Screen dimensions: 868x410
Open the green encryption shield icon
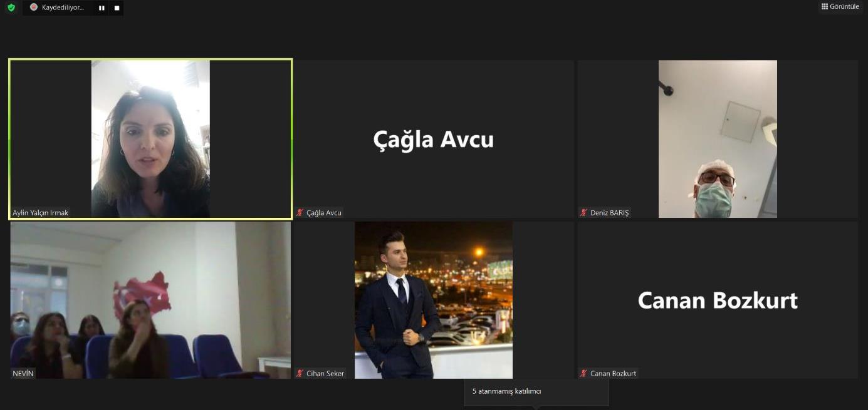(11, 8)
